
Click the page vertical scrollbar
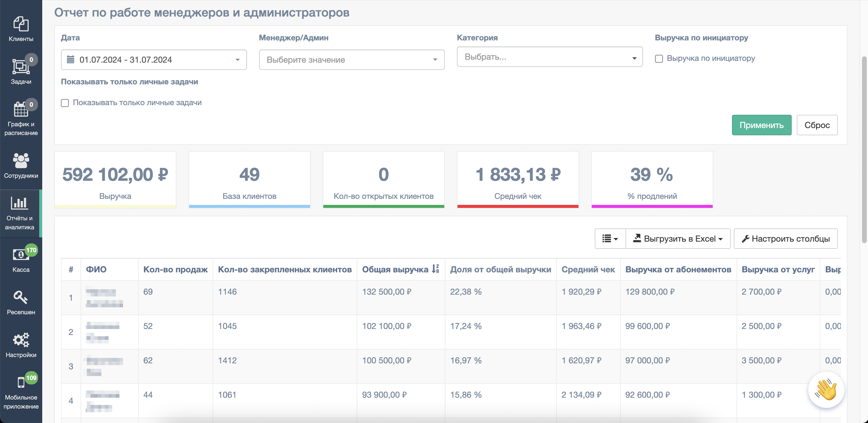click(864, 150)
